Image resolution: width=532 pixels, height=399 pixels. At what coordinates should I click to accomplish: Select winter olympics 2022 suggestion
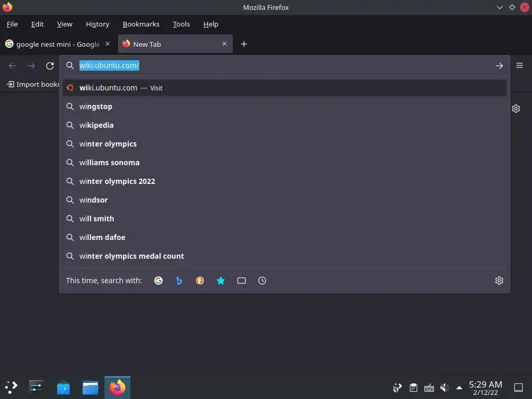[x=284, y=181]
